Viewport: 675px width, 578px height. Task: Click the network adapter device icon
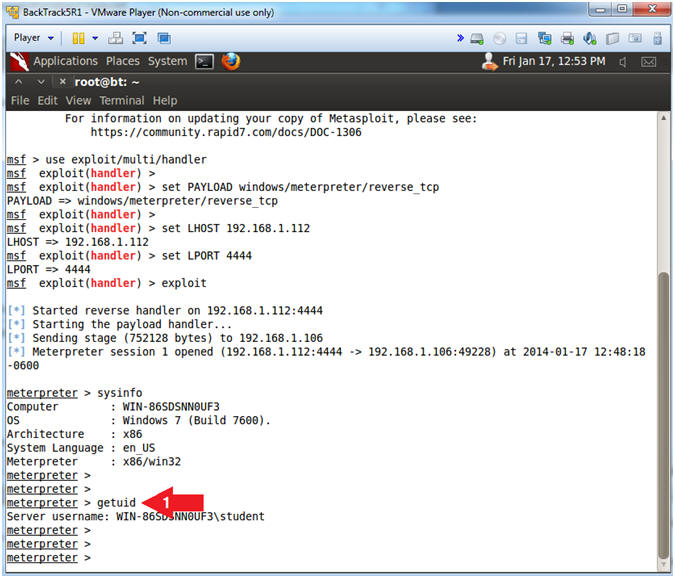tap(545, 39)
